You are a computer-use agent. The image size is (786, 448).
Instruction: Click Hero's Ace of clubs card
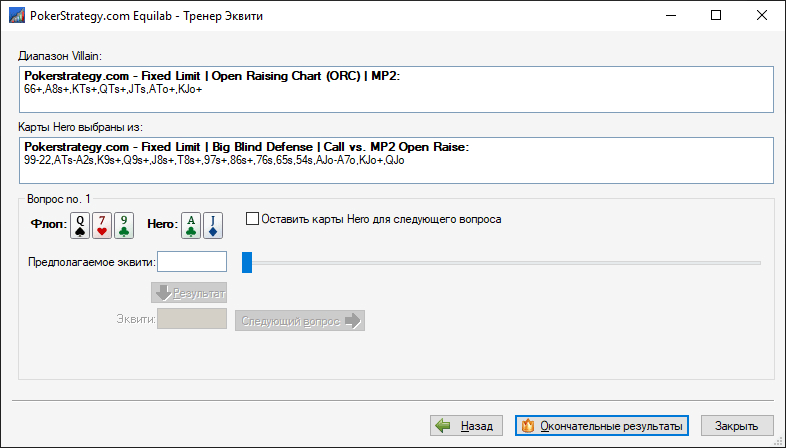(190, 227)
